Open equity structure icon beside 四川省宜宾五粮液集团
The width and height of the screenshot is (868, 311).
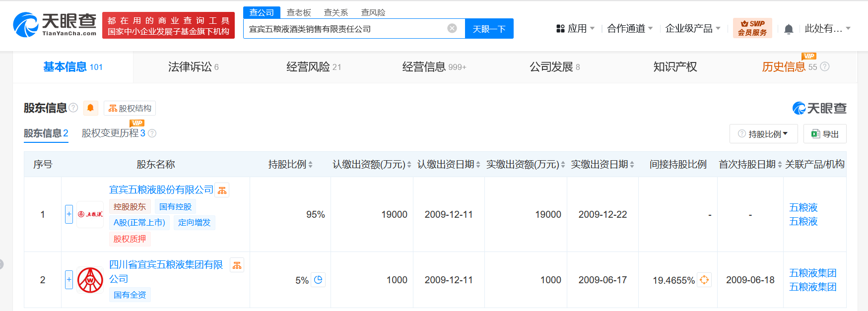[237, 265]
